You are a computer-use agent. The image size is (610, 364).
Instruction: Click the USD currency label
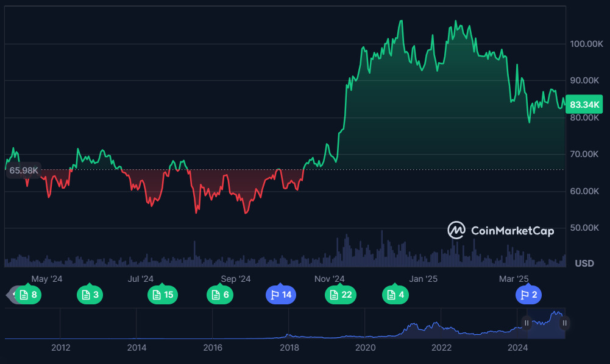(x=584, y=264)
